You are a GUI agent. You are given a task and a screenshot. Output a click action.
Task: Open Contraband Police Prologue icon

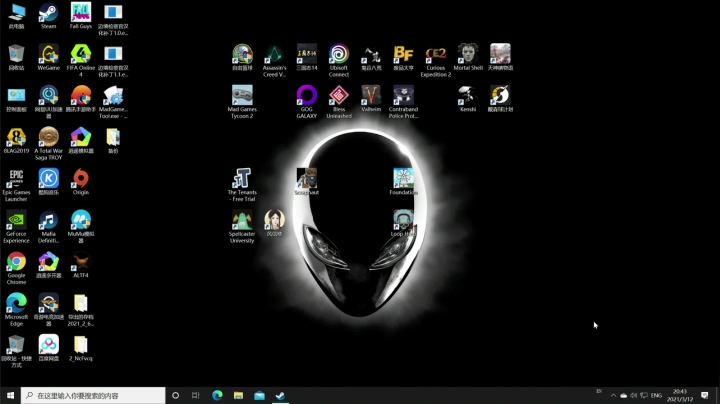point(403,102)
